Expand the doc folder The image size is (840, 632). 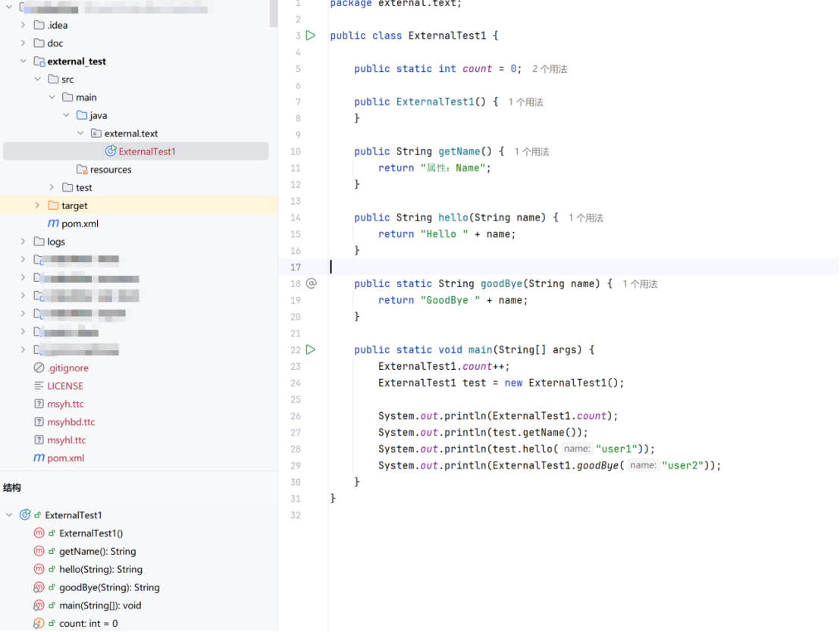click(23, 43)
